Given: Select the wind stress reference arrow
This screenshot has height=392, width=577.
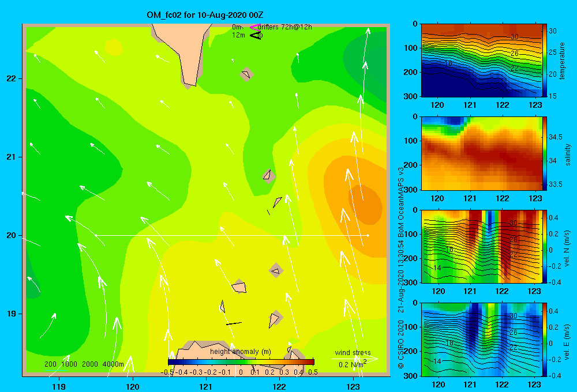Looking at the screenshot, I should tap(355, 359).
